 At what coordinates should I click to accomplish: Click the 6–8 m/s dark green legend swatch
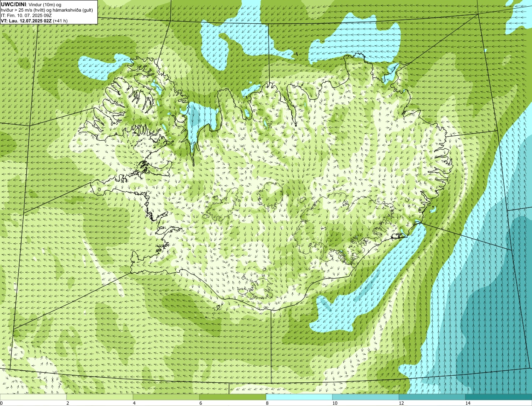point(233,397)
